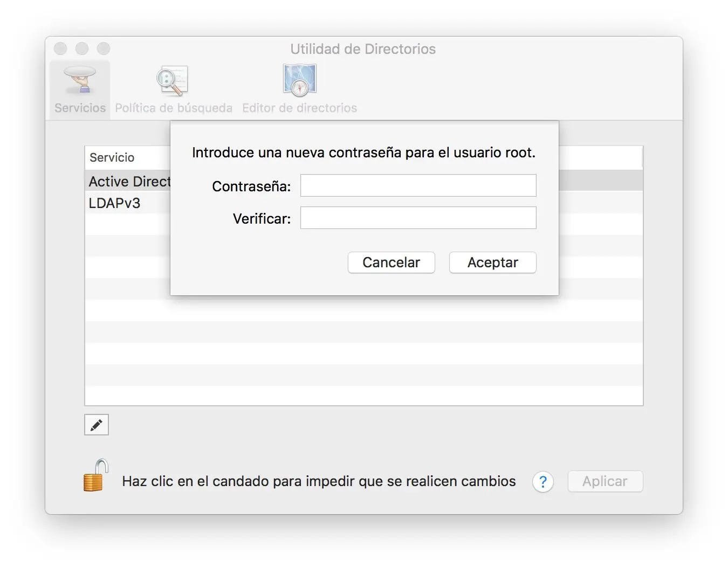Switch to the Editor de directorios tab label
The image size is (728, 568).
[299, 108]
